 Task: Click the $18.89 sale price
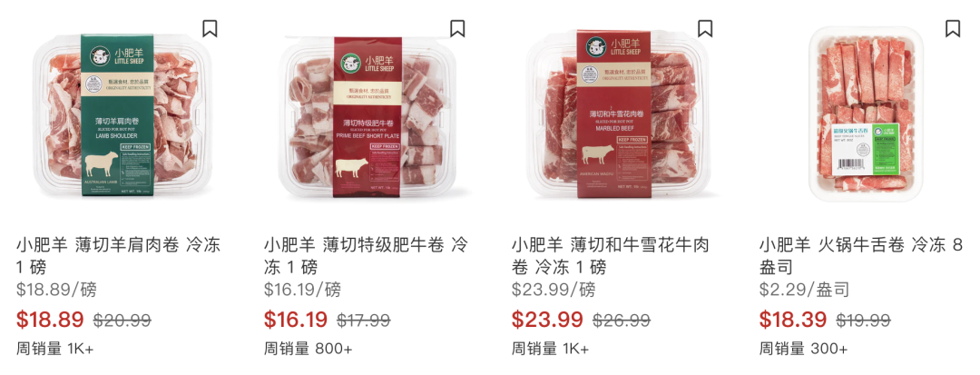point(50,320)
